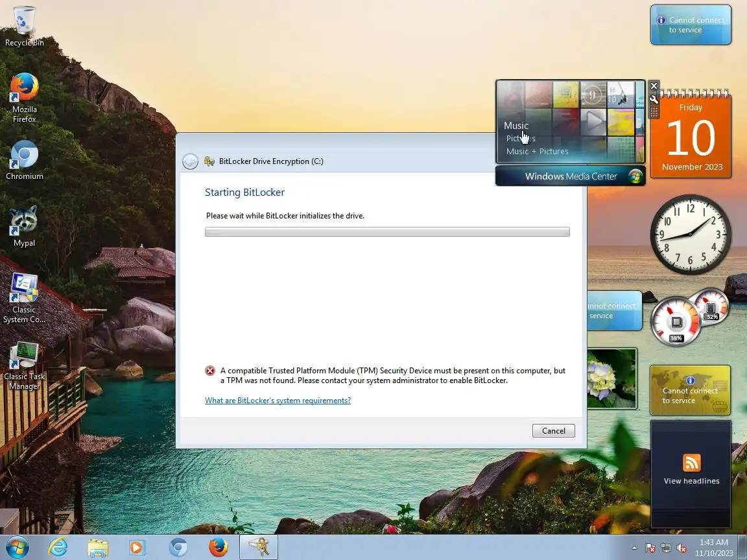Viewport: 747px width, 560px height.
Task: Click the CPU meter gadget dial
Action: (x=676, y=322)
